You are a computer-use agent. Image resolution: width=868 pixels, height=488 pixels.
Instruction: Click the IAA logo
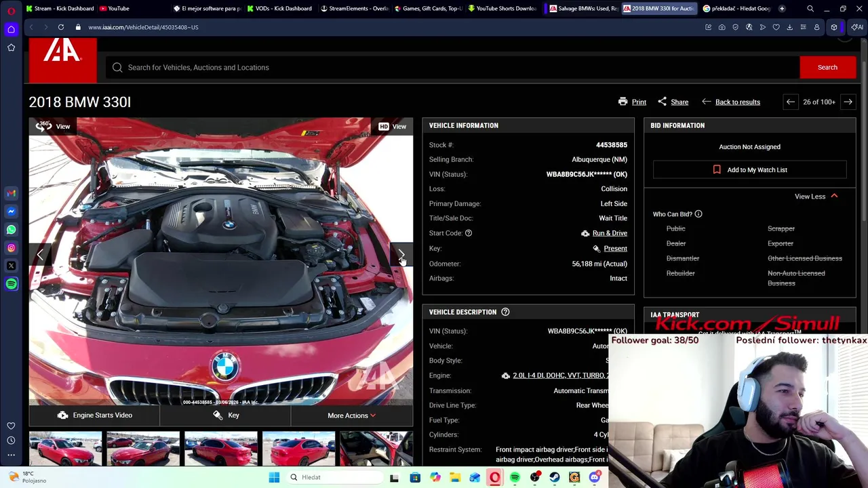(62, 60)
